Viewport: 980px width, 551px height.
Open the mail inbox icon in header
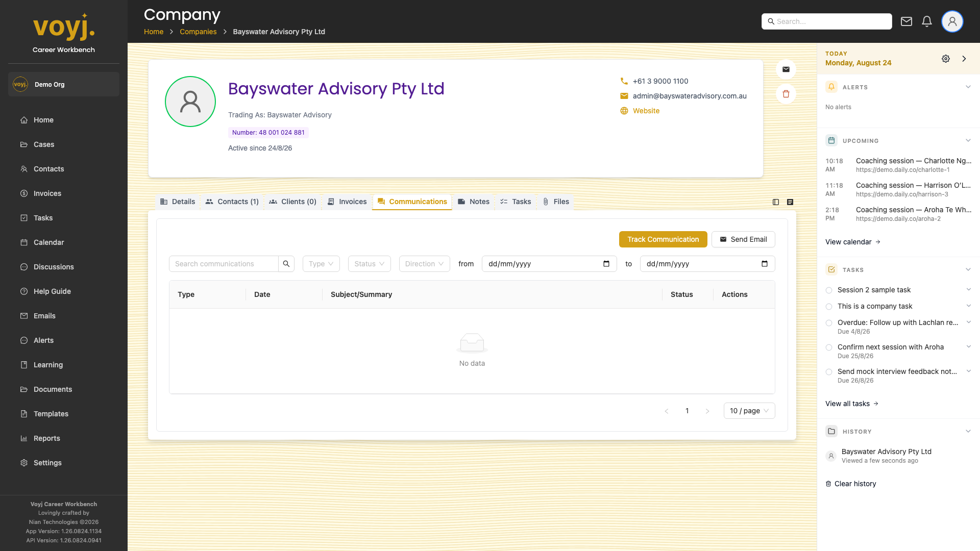click(x=906, y=21)
